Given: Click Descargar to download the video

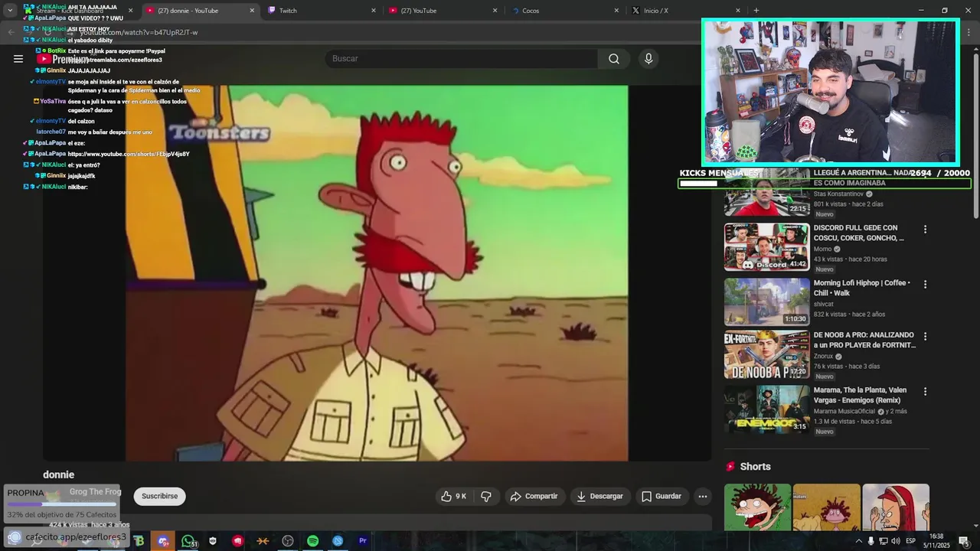Looking at the screenshot, I should [x=599, y=496].
